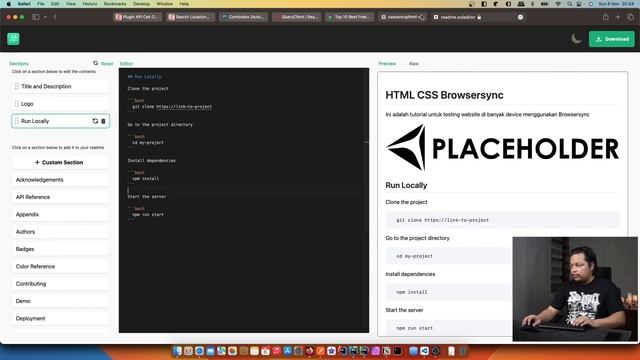This screenshot has width=640, height=360.
Task: Click the Run Locally heading in preview
Action: tap(406, 185)
